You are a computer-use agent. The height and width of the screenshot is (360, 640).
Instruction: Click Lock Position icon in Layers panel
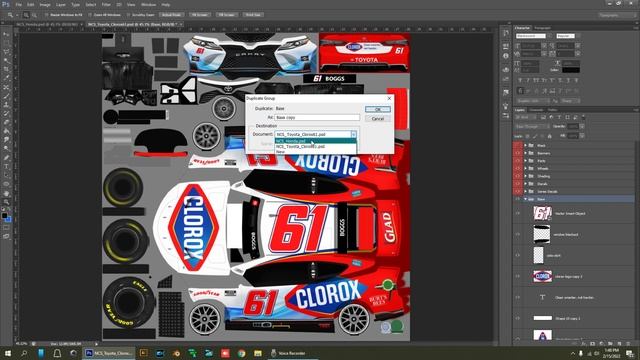click(542, 136)
